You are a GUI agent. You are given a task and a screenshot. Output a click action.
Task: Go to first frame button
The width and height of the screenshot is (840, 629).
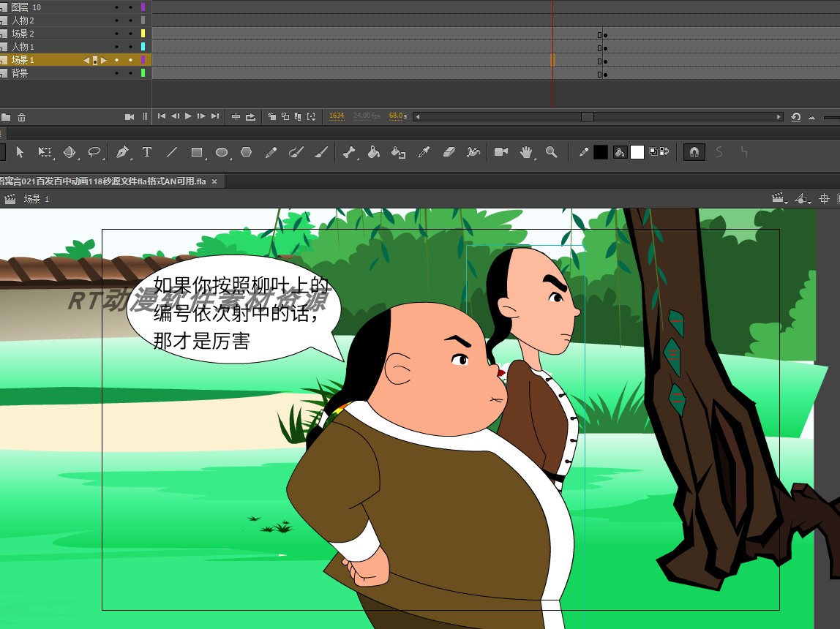161,116
